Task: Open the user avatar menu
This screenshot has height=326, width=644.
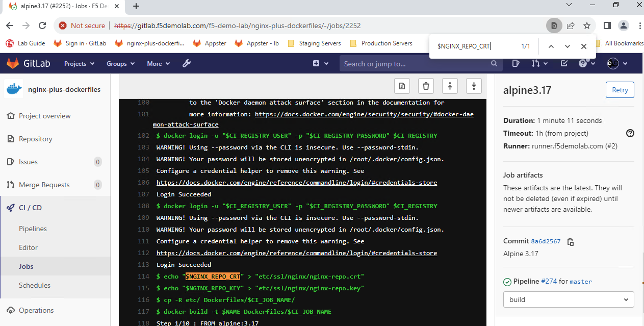Action: click(617, 63)
